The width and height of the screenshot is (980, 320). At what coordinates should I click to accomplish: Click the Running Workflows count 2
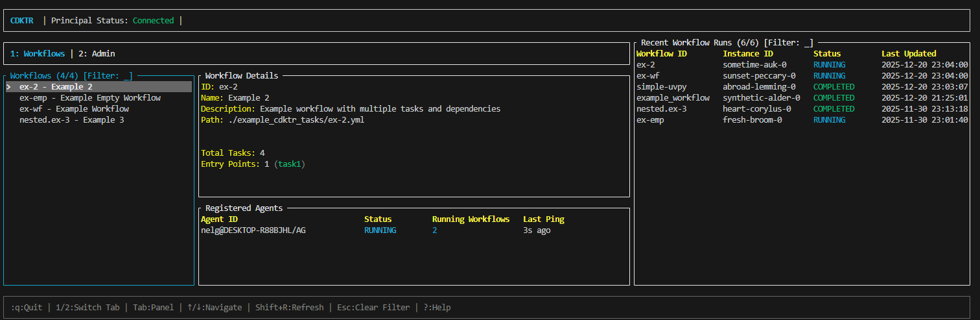tap(435, 230)
